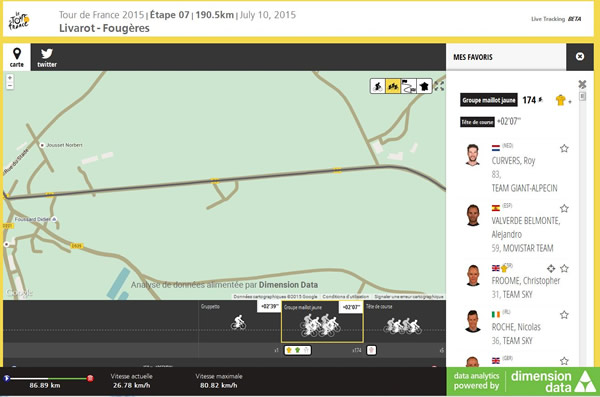Click the CURVERS, Roy name

[513, 160]
